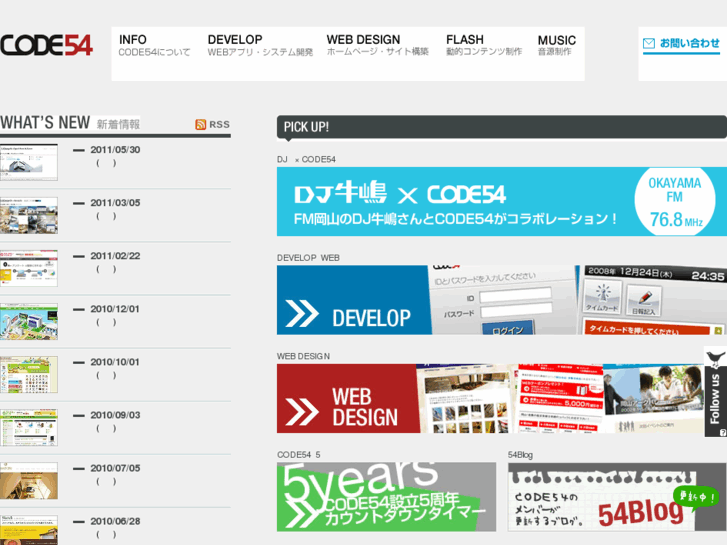727x545 pixels.
Task: Open the DEVELOP navigation item
Action: click(x=260, y=45)
